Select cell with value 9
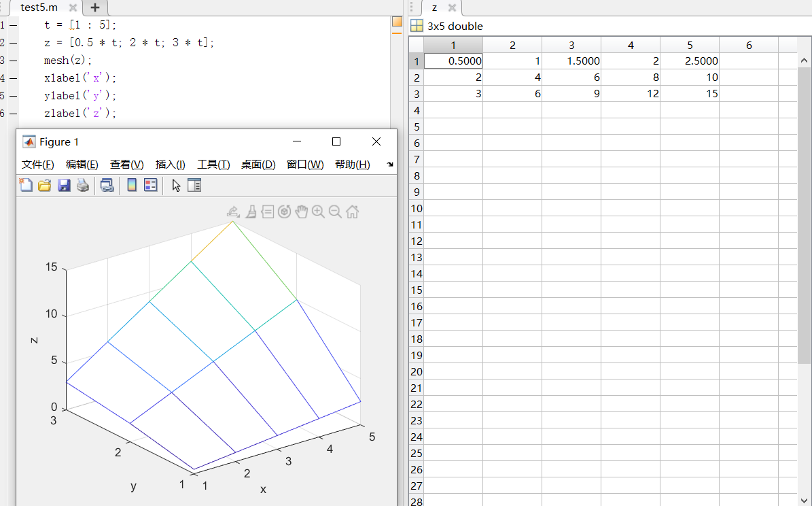 click(x=571, y=93)
